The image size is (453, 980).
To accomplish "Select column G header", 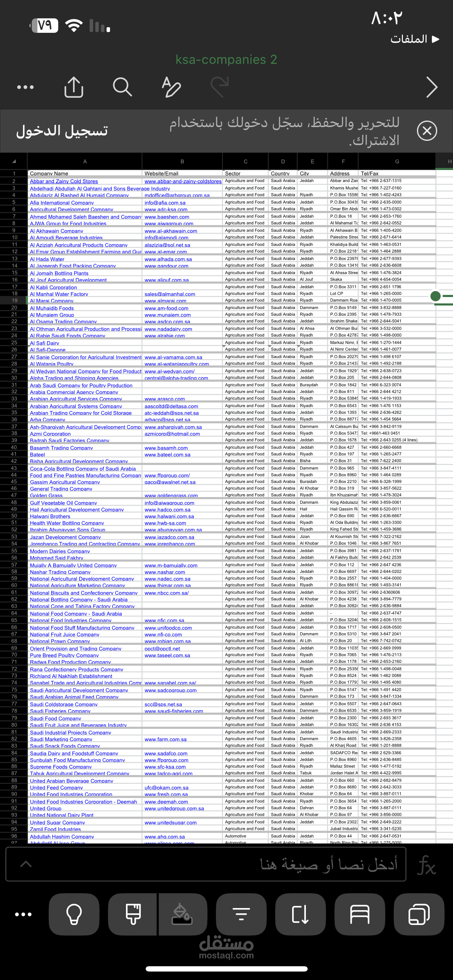I will [x=397, y=161].
